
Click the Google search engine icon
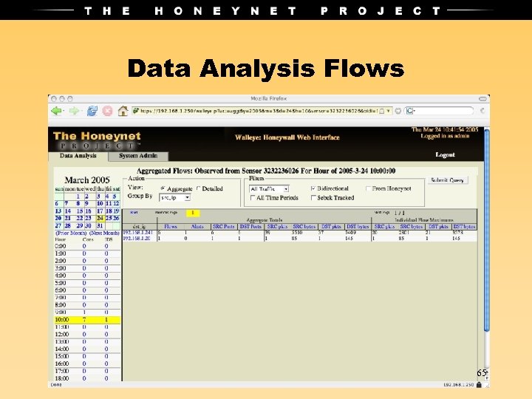coord(409,111)
